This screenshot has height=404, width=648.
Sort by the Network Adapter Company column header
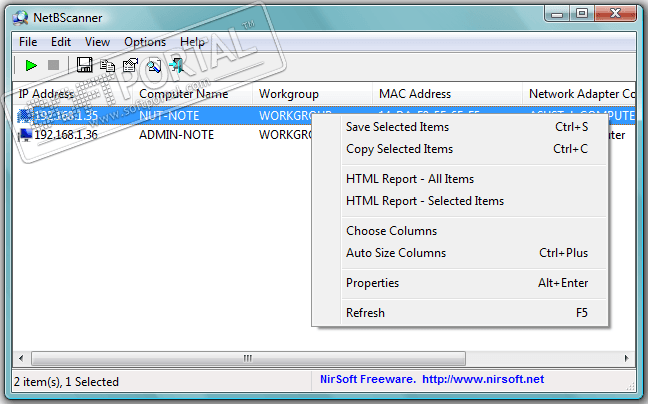579,94
